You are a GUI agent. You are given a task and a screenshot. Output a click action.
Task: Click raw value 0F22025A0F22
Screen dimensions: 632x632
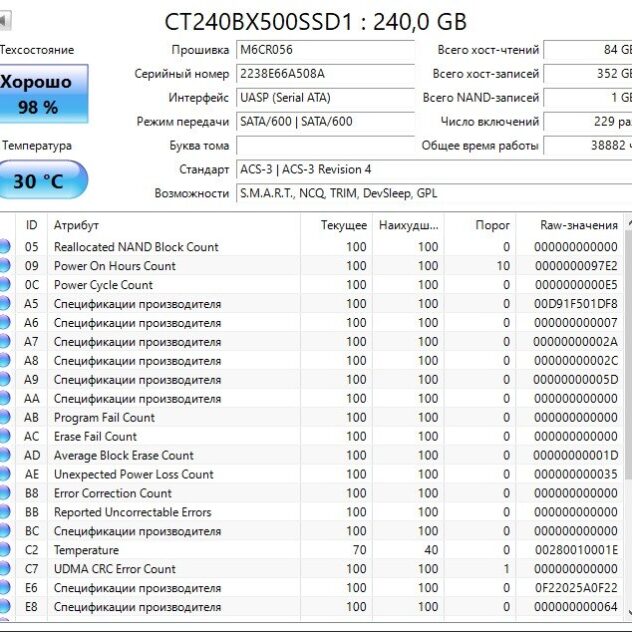pyautogui.click(x=576, y=588)
